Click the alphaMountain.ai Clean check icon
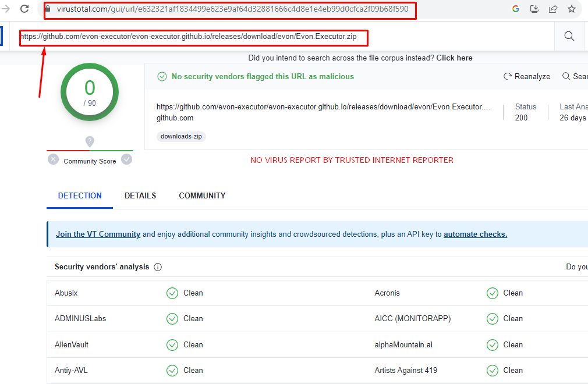This screenshot has height=384, width=588. (493, 344)
